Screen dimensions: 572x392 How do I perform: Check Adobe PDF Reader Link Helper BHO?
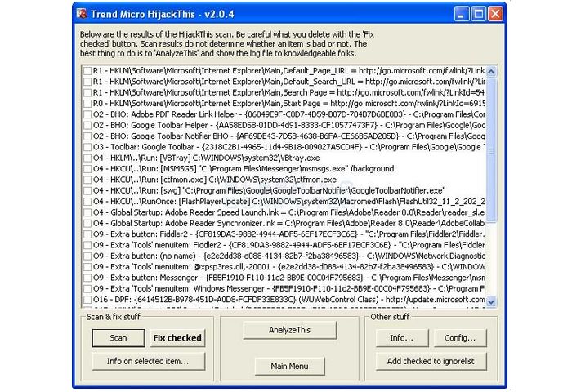pyautogui.click(x=87, y=114)
